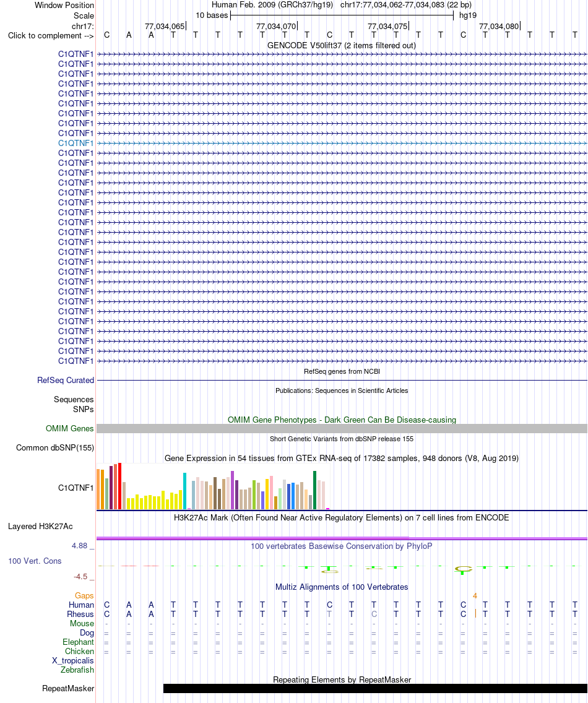Click the Common dbSNP(155) label

54,448
